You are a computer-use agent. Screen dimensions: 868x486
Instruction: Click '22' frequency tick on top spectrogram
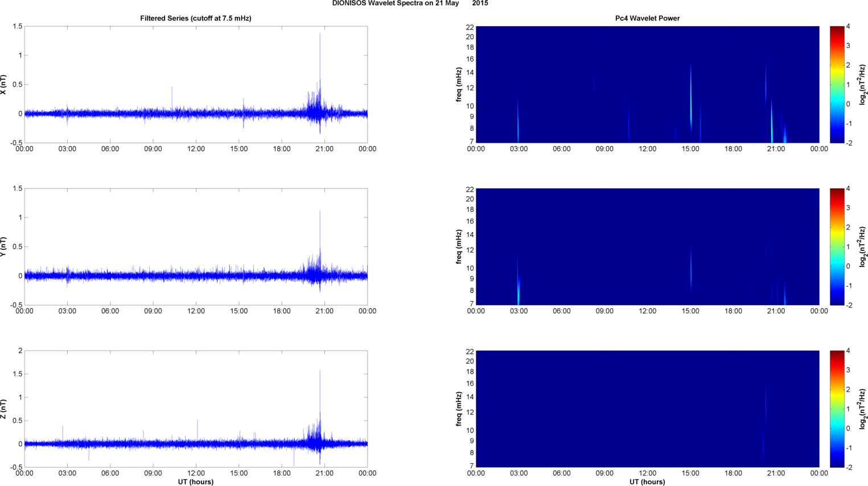coord(470,27)
